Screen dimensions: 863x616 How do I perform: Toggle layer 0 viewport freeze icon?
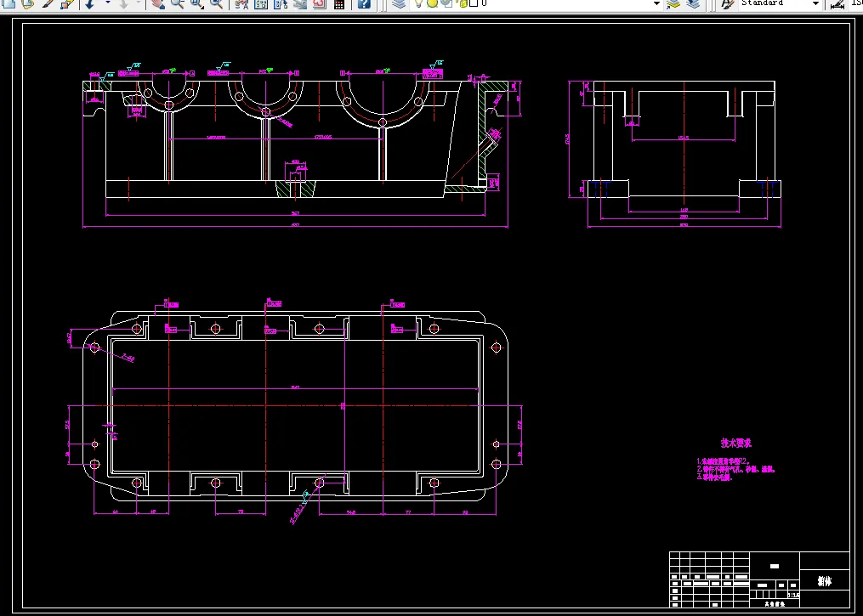pyautogui.click(x=446, y=3)
